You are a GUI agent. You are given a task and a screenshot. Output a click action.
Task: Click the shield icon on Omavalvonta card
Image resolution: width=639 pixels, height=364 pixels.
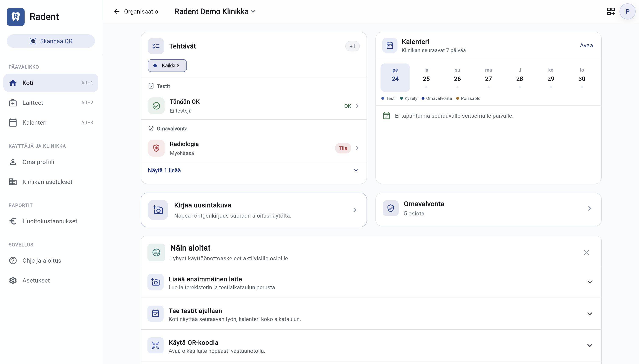[390, 208]
